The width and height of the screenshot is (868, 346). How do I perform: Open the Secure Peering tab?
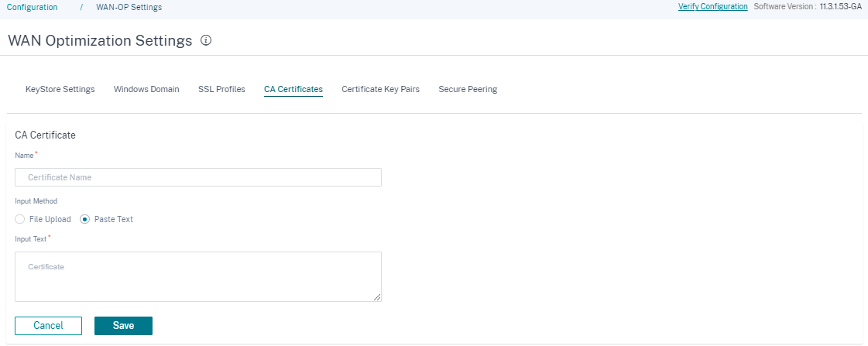(468, 89)
